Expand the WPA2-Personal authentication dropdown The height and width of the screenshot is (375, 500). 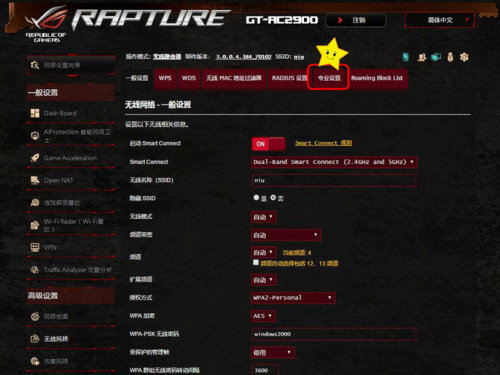point(293,298)
